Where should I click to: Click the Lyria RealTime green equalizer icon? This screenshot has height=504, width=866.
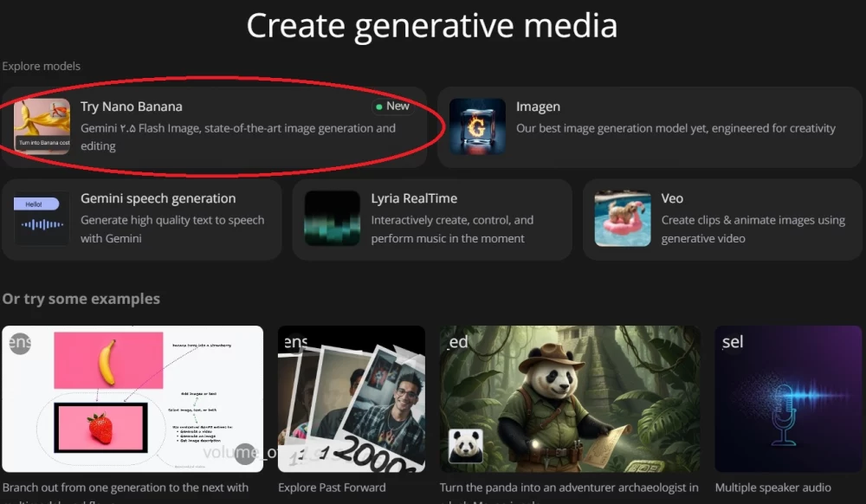pos(332,219)
